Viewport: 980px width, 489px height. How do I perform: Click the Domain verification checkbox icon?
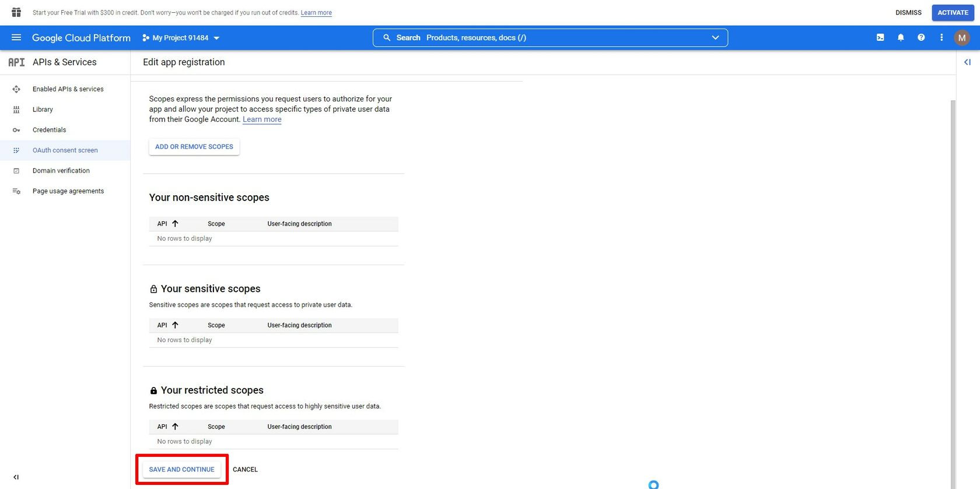[x=16, y=171]
